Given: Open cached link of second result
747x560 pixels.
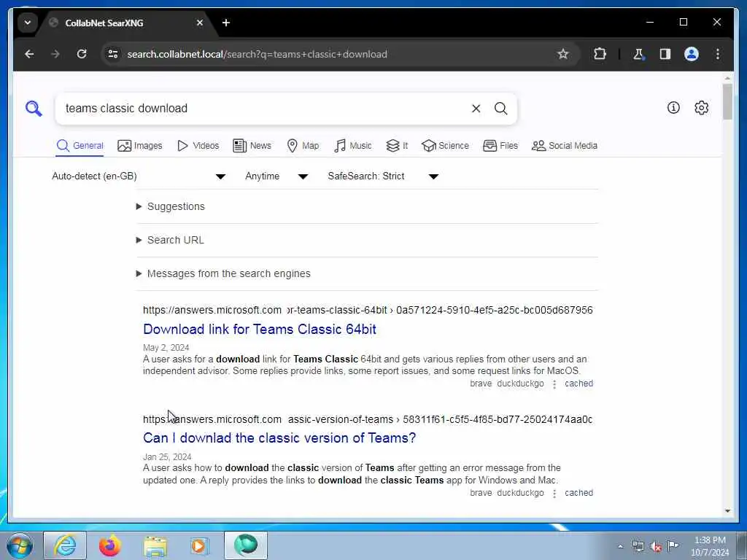Looking at the screenshot, I should tap(578, 493).
